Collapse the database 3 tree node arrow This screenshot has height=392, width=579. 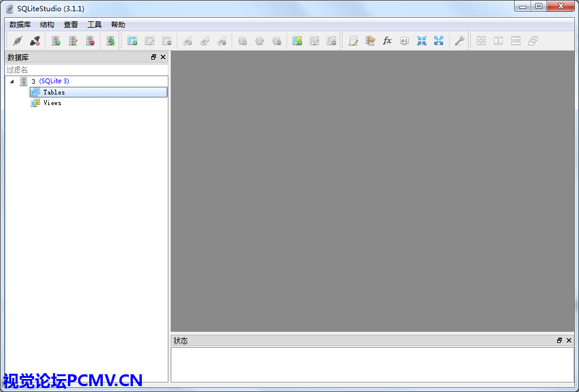12,81
